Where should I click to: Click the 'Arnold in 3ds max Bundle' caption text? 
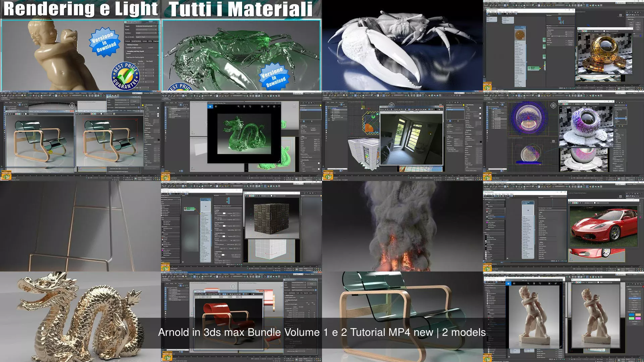(322, 332)
